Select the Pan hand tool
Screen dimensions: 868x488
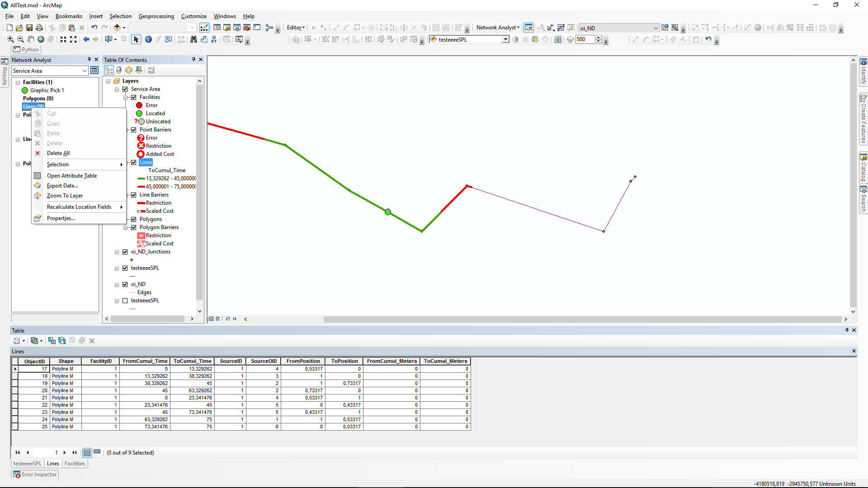coord(30,39)
